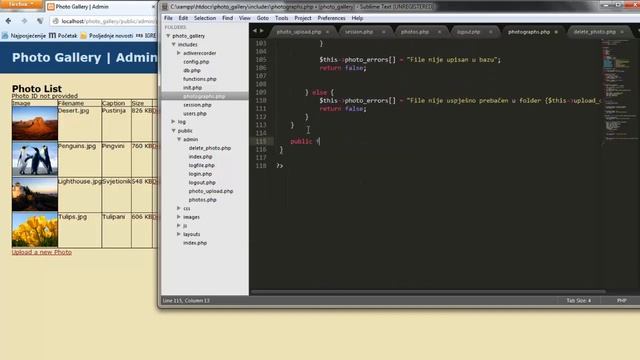Open Tab Size 4 setting in status bar
This screenshot has height=360, width=640.
coord(578,300)
